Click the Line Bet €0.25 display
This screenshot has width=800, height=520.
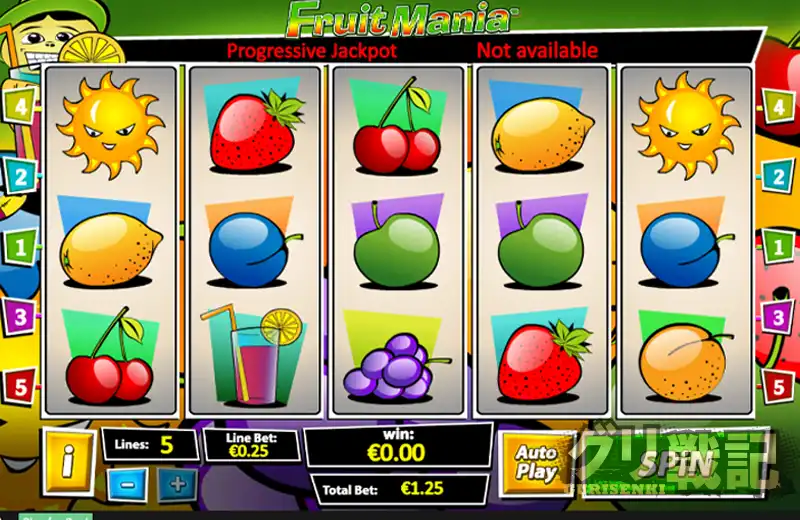pos(251,444)
